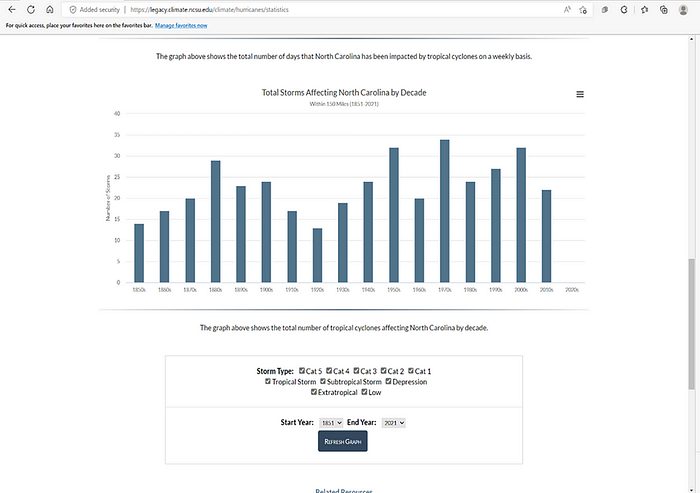Select the 1920s bar in chart

coord(317,255)
